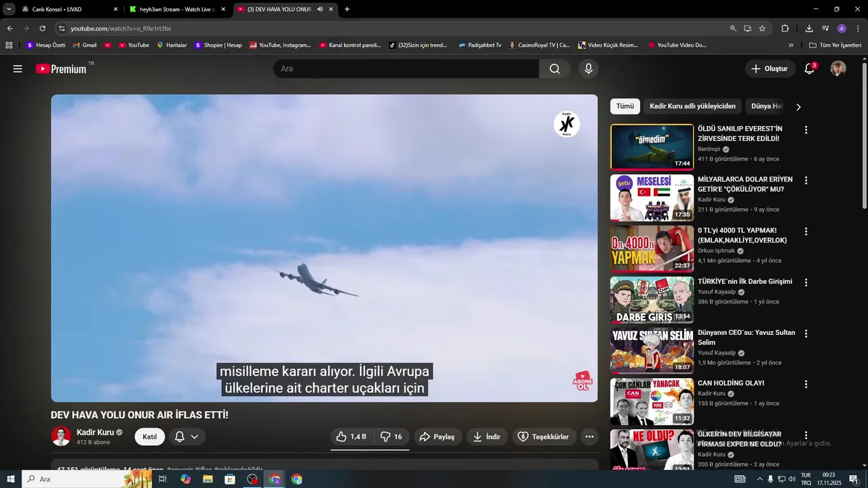868x488 pixels.
Task: Click the Abone Ol overlay in video
Action: pos(582,380)
